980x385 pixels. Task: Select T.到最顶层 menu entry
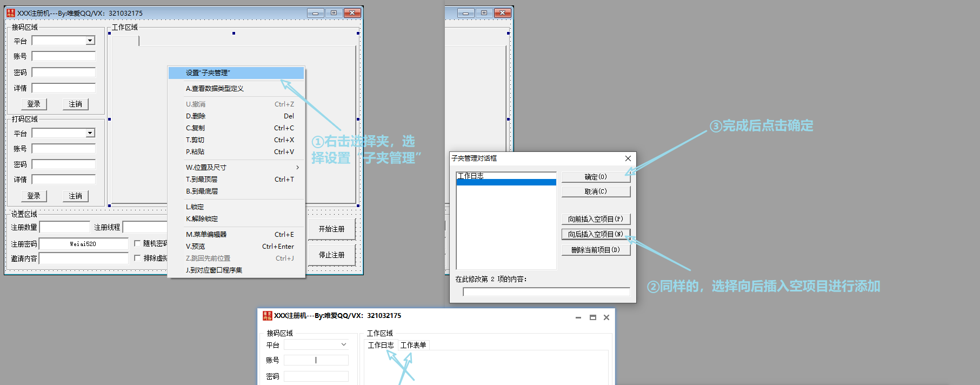(236, 180)
